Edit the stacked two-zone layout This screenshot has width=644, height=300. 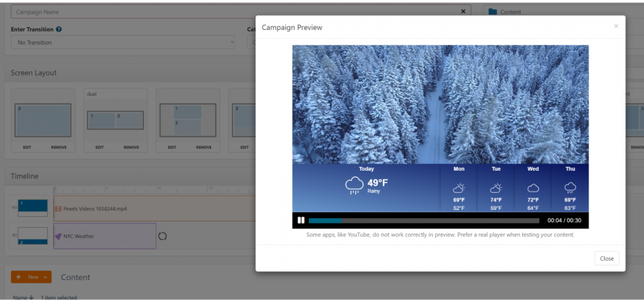coord(172,147)
